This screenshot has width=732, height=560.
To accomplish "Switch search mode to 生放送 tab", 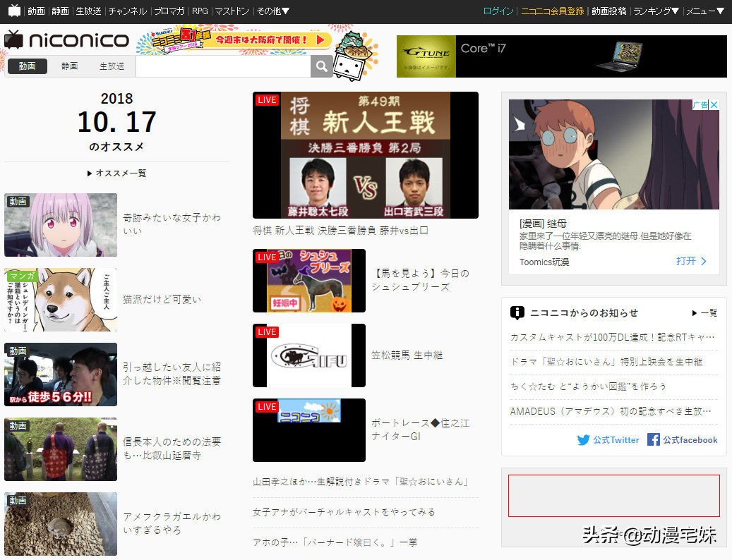I will pyautogui.click(x=112, y=66).
